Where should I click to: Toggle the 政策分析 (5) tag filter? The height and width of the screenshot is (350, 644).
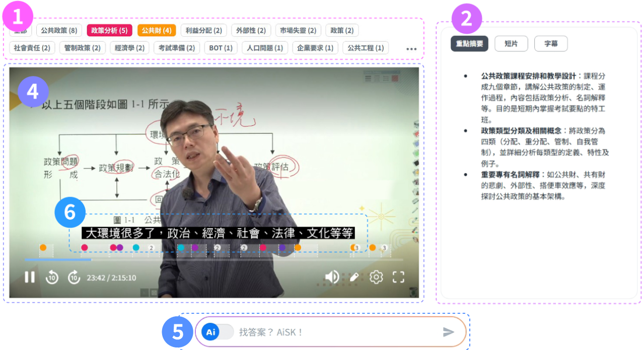[109, 30]
